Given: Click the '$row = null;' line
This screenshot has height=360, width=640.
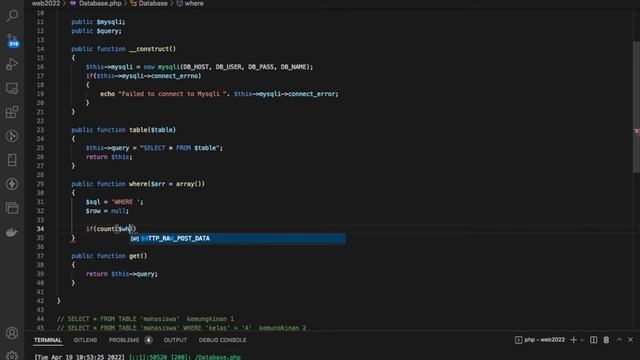Looking at the screenshot, I should coord(107,211).
